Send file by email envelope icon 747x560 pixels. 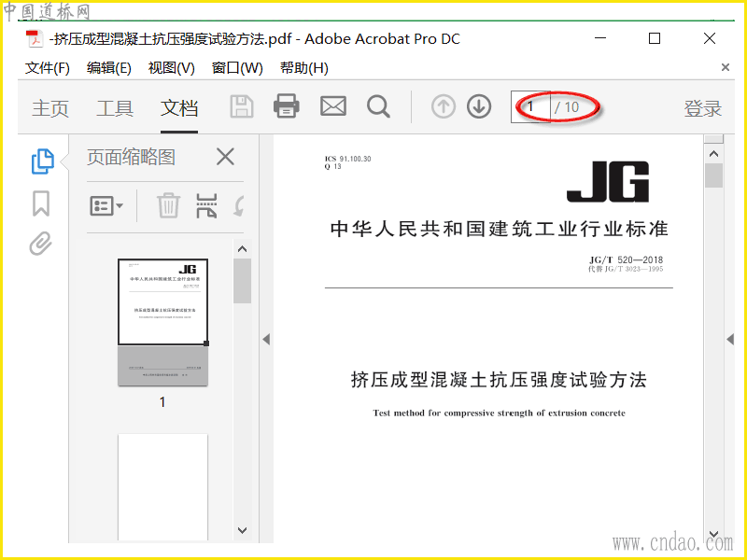pos(333,106)
